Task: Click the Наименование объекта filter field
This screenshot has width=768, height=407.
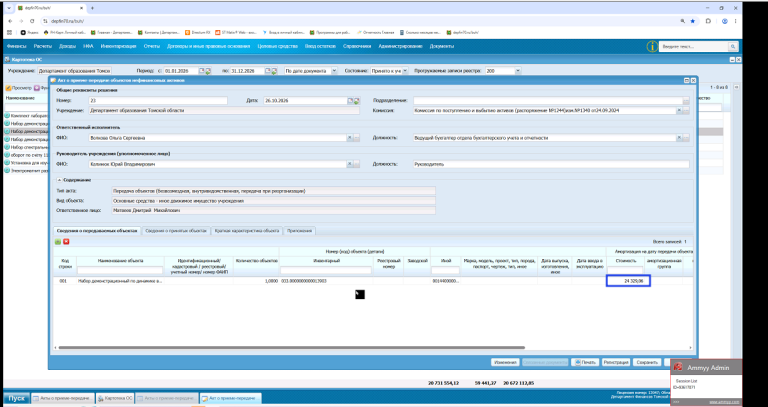Action: point(120,270)
